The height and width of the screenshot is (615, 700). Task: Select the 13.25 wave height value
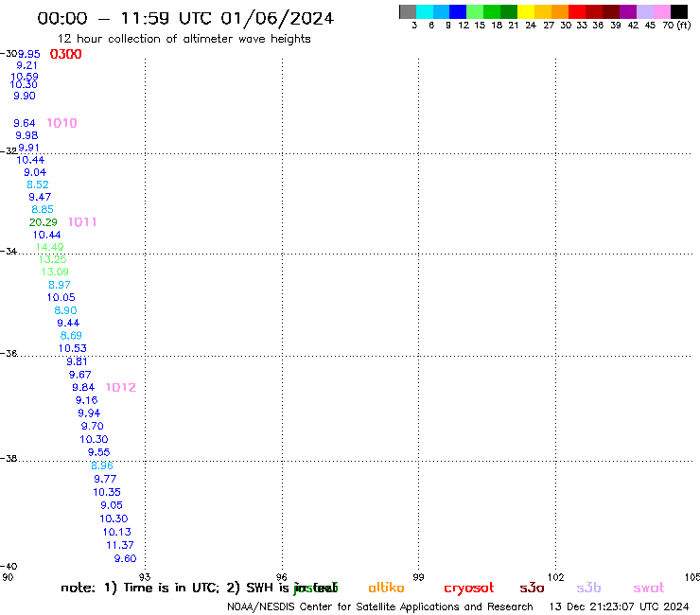pyautogui.click(x=53, y=259)
